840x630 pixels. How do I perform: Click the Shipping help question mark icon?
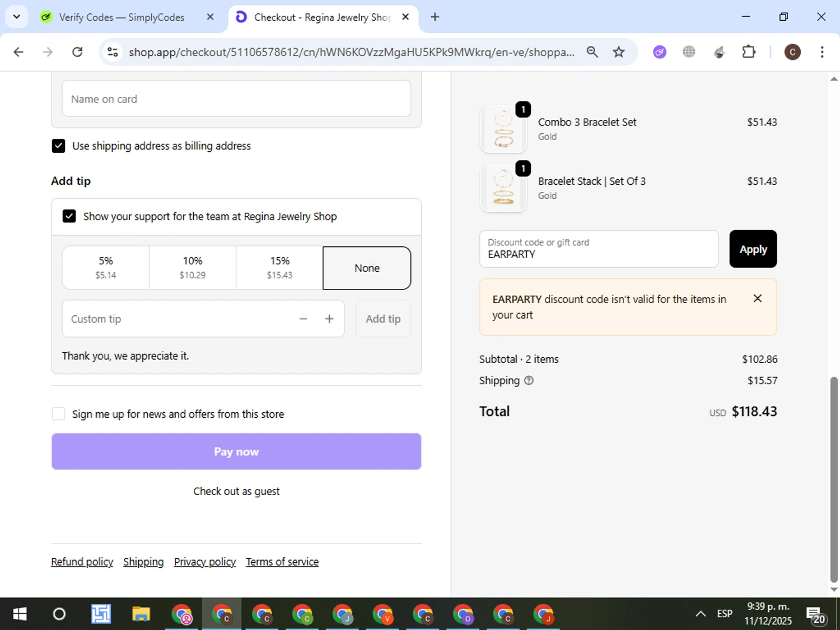[x=529, y=380]
